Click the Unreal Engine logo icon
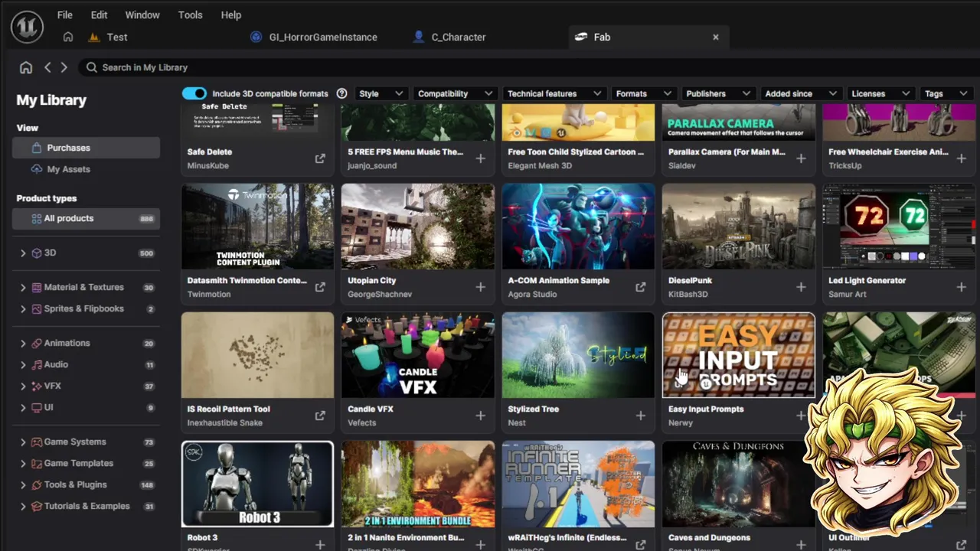This screenshot has height=551, width=980. coord(27,27)
